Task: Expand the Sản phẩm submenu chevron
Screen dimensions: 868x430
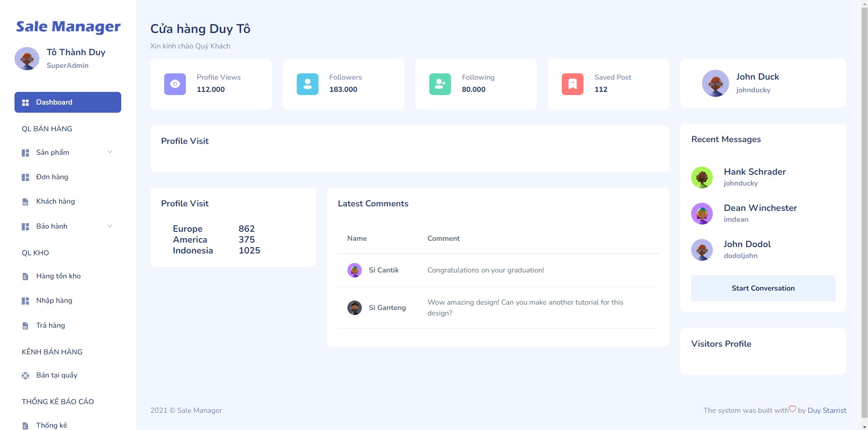Action: point(109,152)
